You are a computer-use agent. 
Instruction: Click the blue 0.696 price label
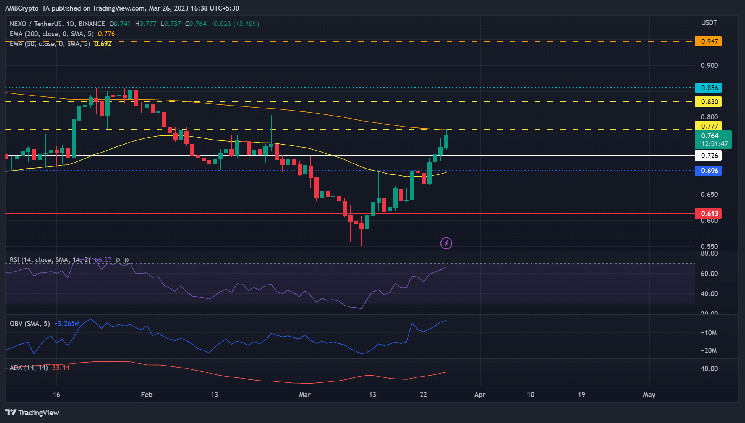pyautogui.click(x=708, y=171)
